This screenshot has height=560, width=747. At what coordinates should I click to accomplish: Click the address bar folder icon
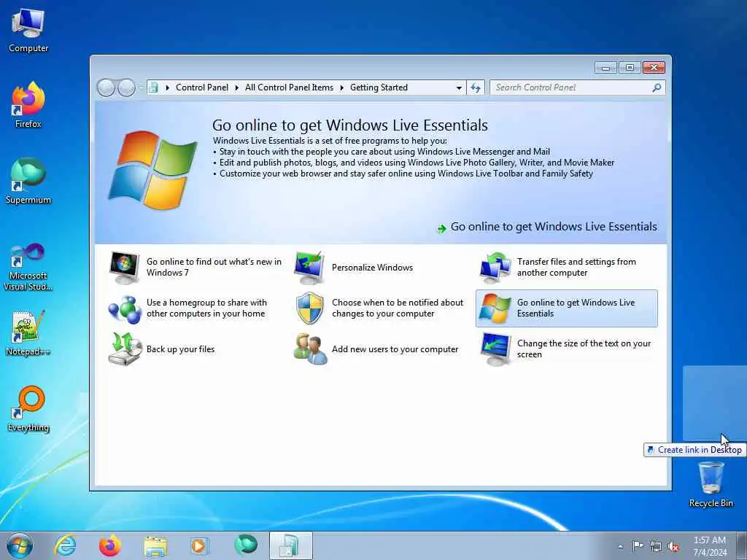point(153,87)
